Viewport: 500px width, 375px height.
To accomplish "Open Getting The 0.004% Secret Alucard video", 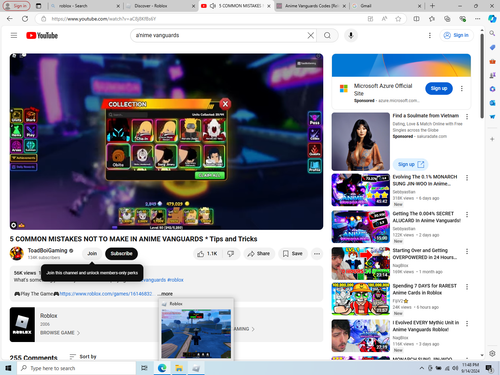I will [361, 226].
